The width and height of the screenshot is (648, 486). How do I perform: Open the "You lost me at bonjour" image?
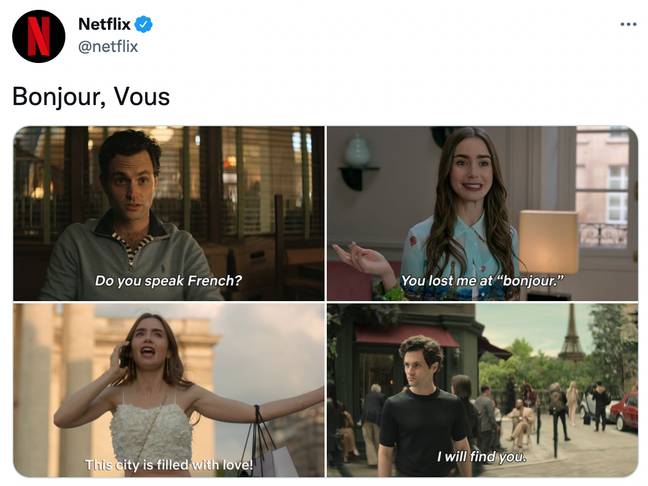pos(482,213)
